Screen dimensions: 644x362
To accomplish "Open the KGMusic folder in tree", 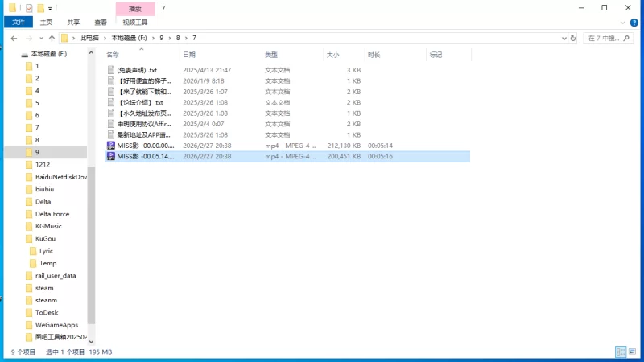I will pyautogui.click(x=48, y=226).
